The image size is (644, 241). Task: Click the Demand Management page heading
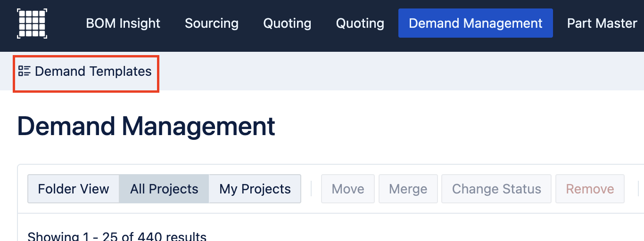coord(146,126)
